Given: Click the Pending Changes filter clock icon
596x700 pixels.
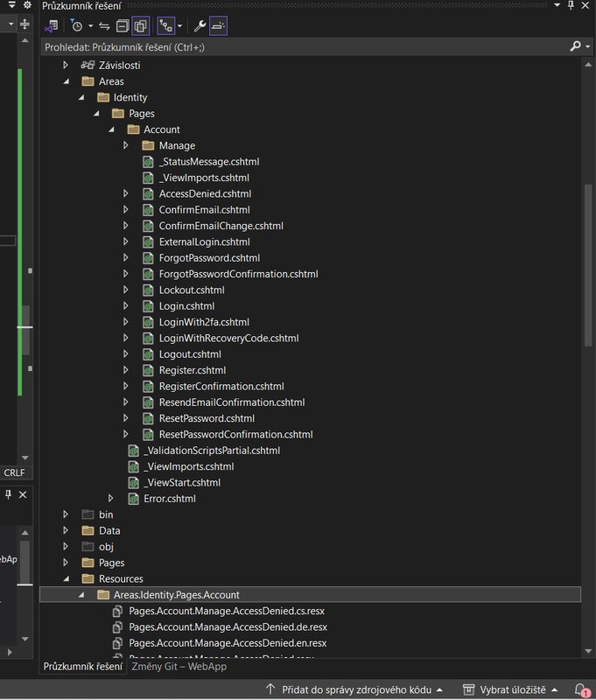Looking at the screenshot, I should click(77, 25).
